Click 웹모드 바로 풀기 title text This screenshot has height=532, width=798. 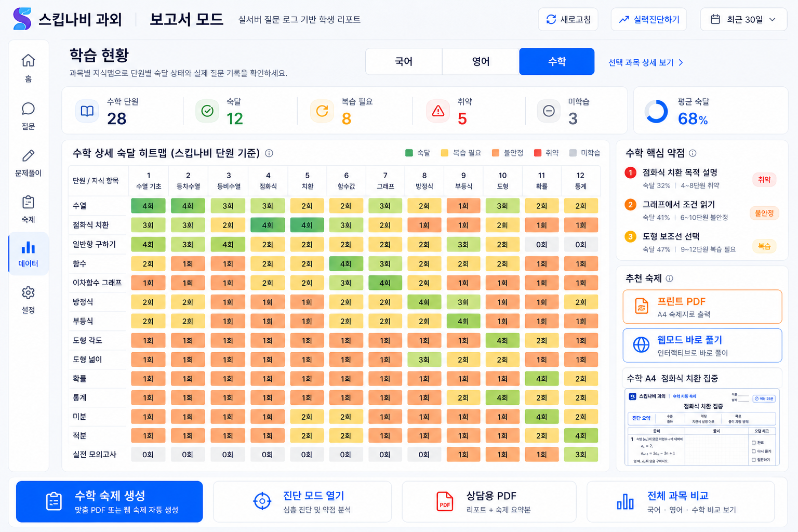coord(689,340)
